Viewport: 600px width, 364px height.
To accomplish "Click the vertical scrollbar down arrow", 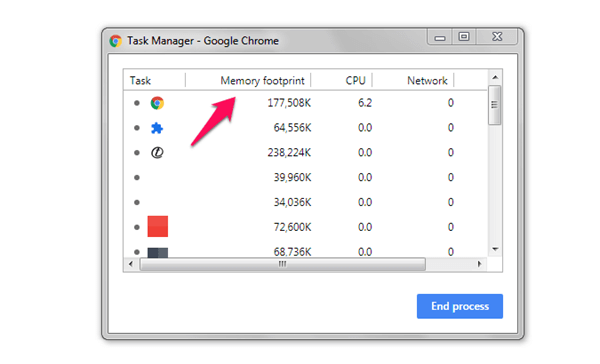I will click(495, 249).
